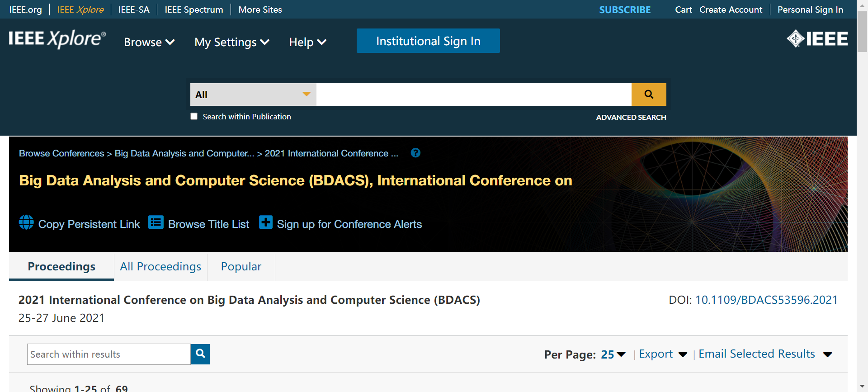The width and height of the screenshot is (868, 392).
Task: Click the Browse Title List icon
Action: [156, 222]
